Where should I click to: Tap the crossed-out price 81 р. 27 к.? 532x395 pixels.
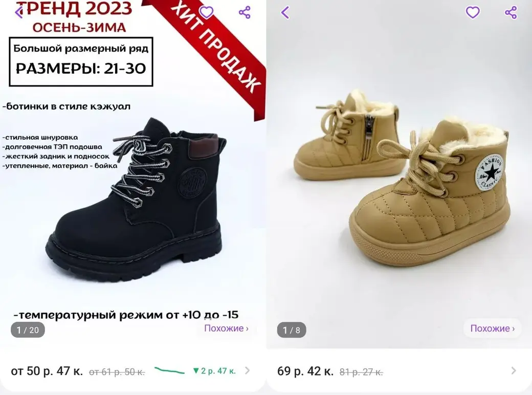(361, 372)
